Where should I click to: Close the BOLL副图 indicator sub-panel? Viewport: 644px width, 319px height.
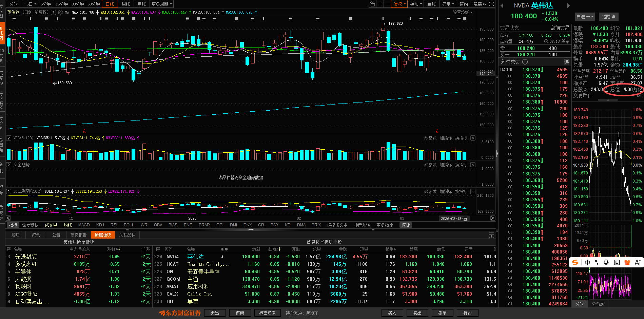pyautogui.click(x=473, y=191)
